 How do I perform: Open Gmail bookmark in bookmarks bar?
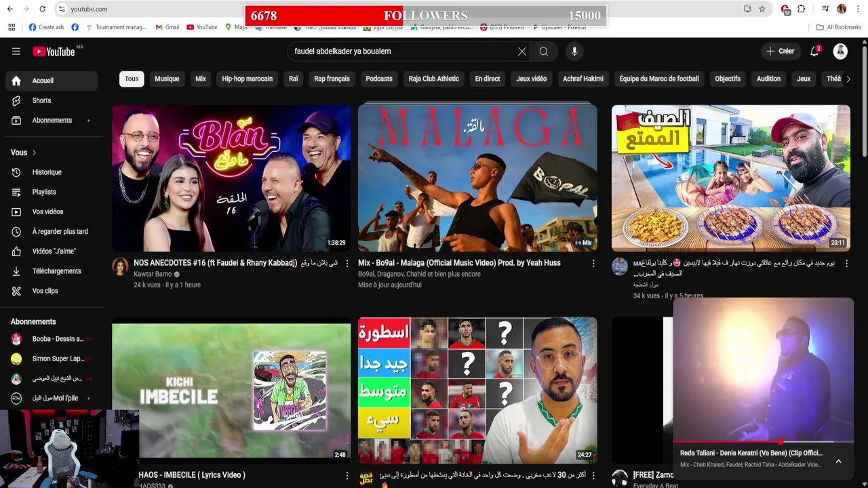pyautogui.click(x=167, y=27)
